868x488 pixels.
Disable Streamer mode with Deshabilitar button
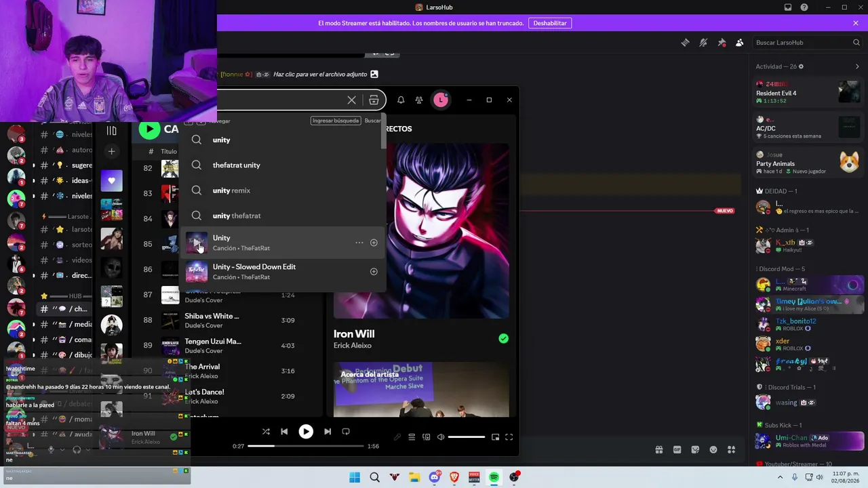[x=550, y=23]
